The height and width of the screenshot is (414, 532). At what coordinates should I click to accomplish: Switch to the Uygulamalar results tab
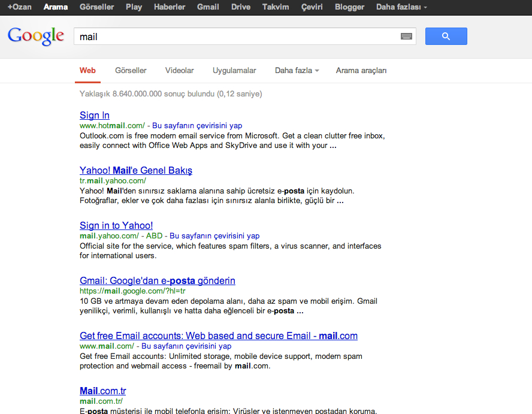234,71
